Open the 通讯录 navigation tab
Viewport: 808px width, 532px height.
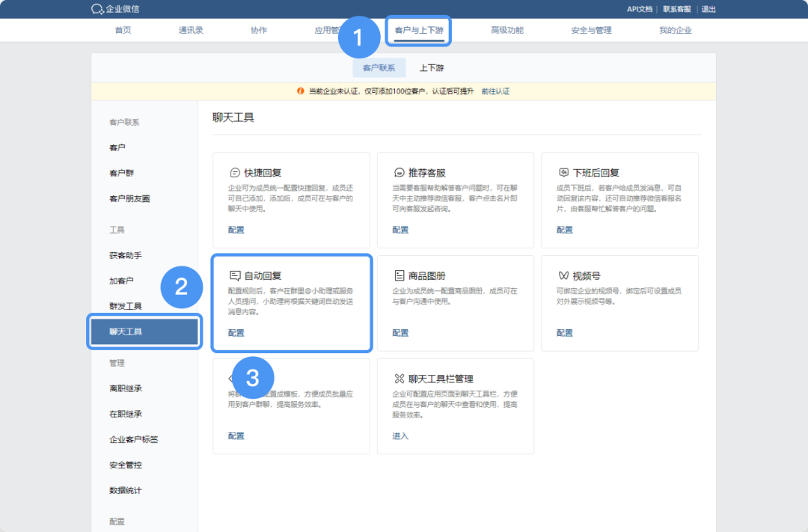pyautogui.click(x=191, y=31)
